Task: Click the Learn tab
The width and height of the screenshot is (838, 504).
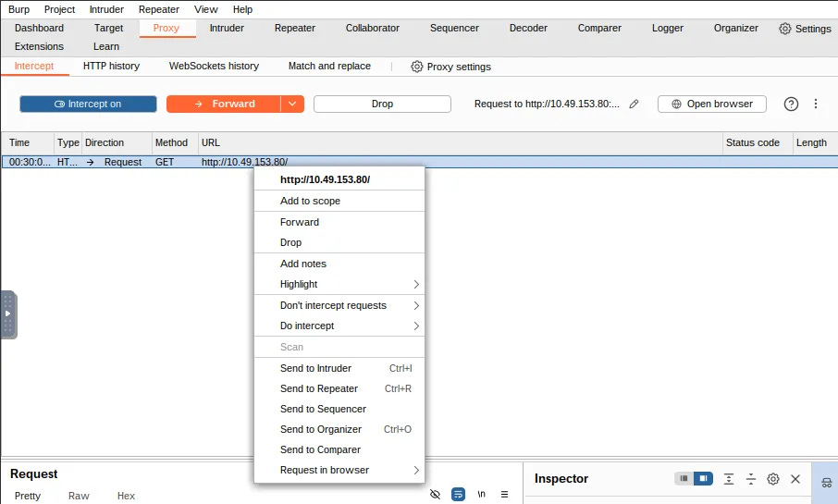Action: [x=105, y=46]
